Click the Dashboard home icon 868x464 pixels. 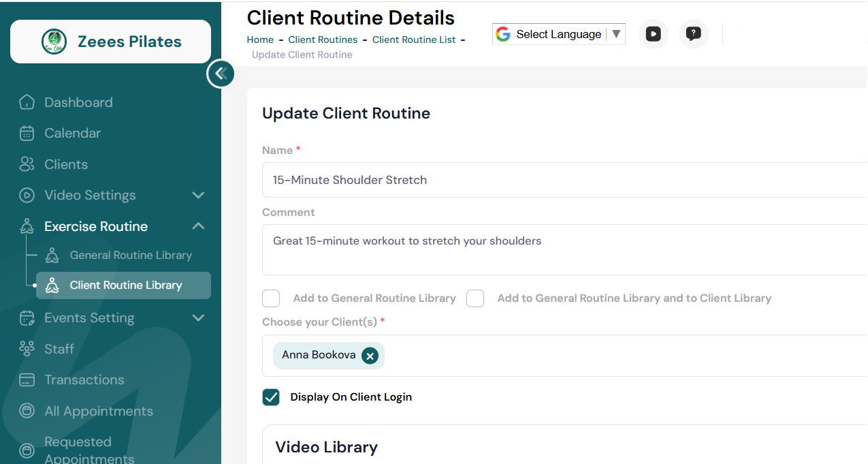click(x=27, y=102)
